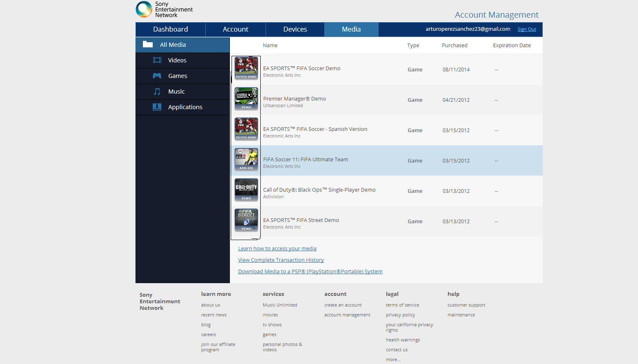Open your california privacy rights link
Viewport: 638px width, 364px height.
409,327
